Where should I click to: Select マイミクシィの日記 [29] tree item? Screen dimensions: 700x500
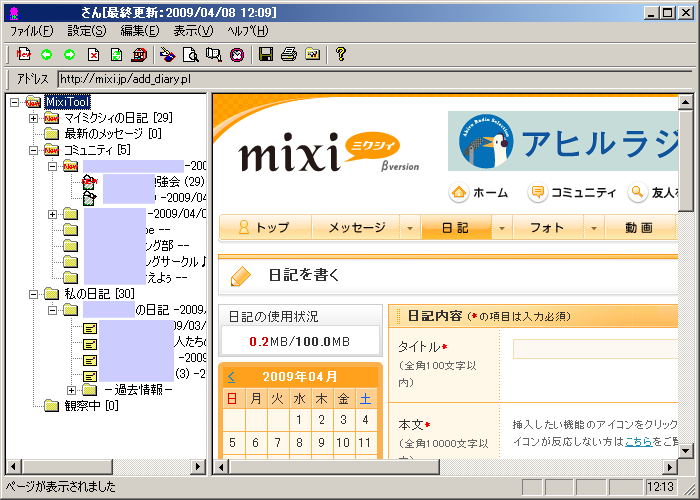point(118,118)
